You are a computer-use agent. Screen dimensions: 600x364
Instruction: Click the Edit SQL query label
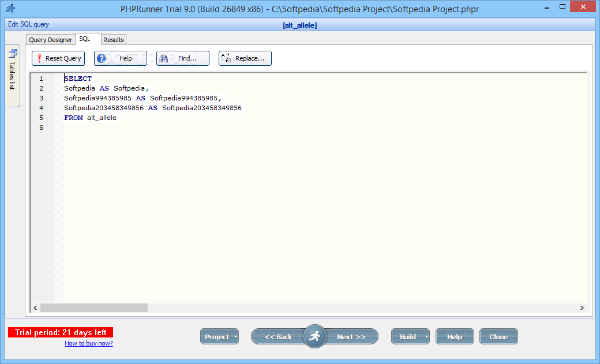click(29, 24)
